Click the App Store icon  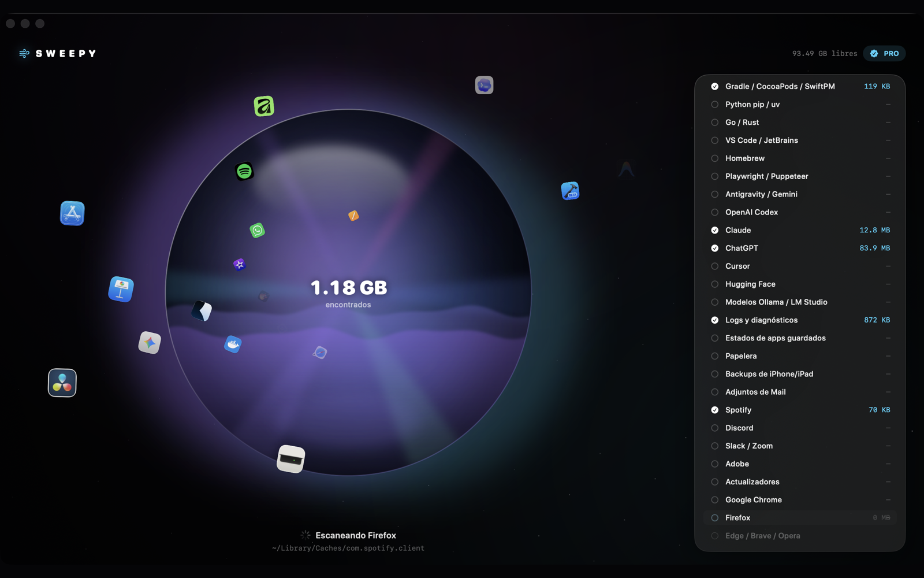72,213
